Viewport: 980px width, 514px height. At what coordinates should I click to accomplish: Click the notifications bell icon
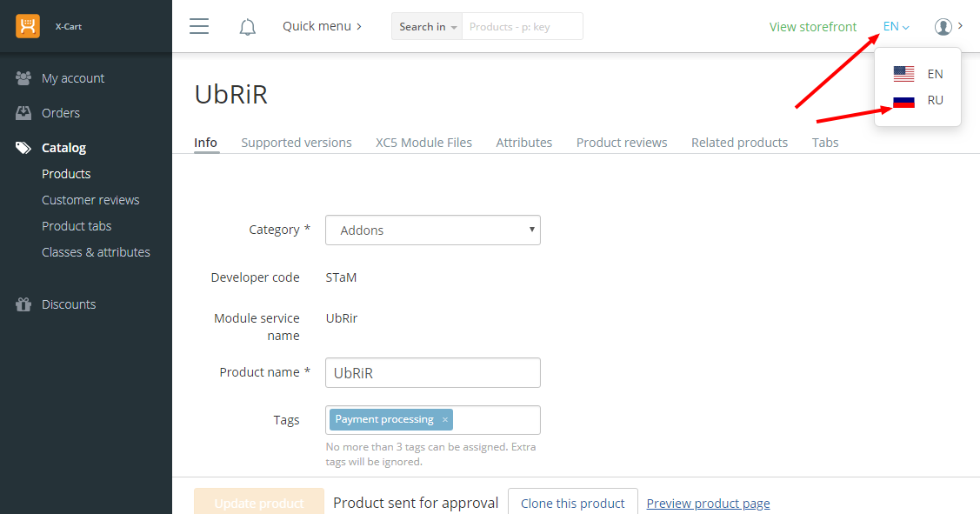click(x=248, y=27)
